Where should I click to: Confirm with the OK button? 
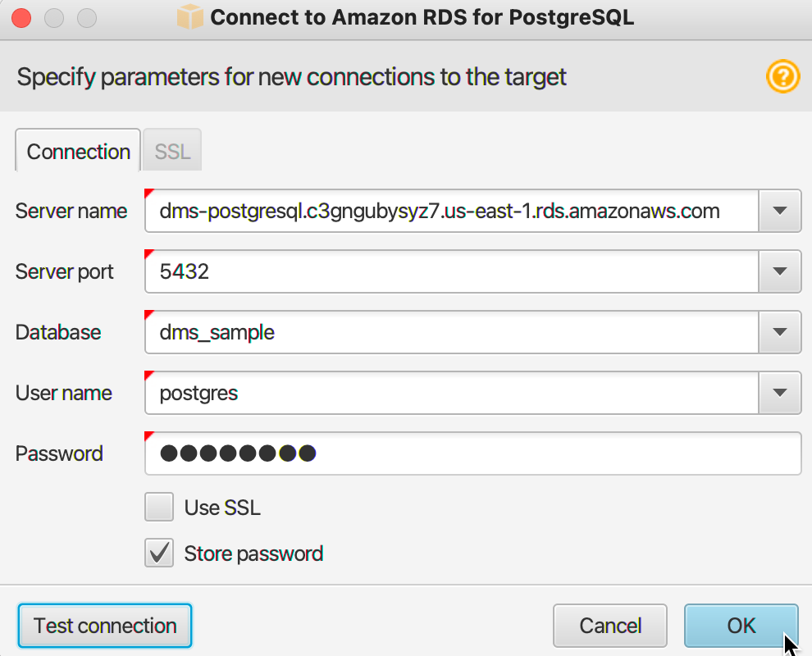[x=741, y=626]
